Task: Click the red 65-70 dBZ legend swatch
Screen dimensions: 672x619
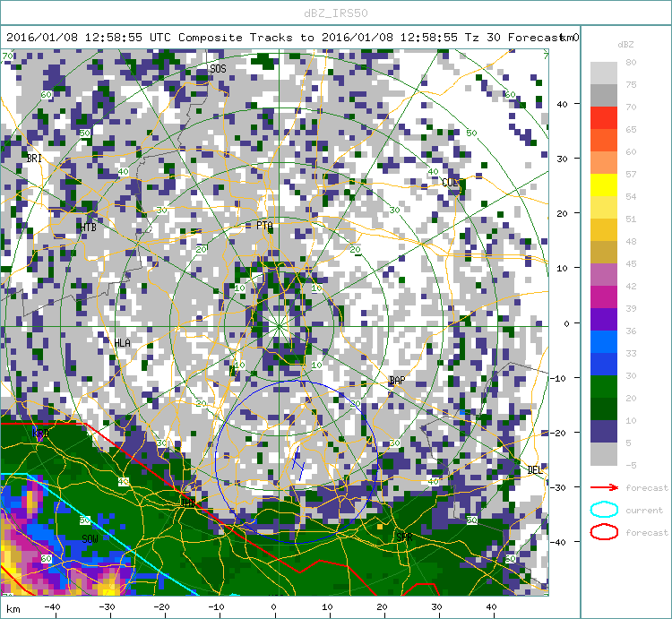Action: 603,118
